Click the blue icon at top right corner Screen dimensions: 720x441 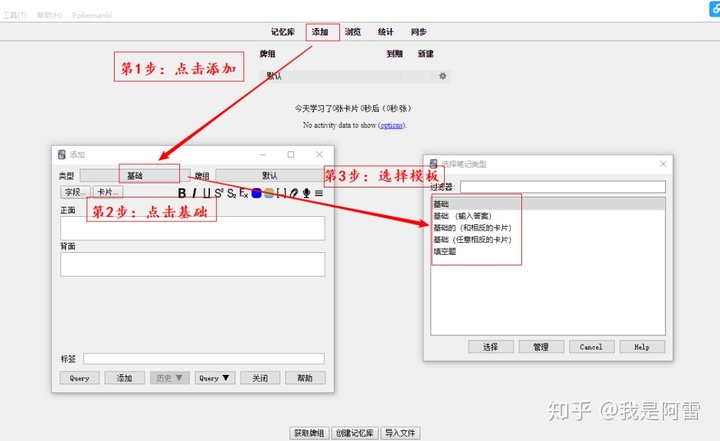click(x=714, y=8)
